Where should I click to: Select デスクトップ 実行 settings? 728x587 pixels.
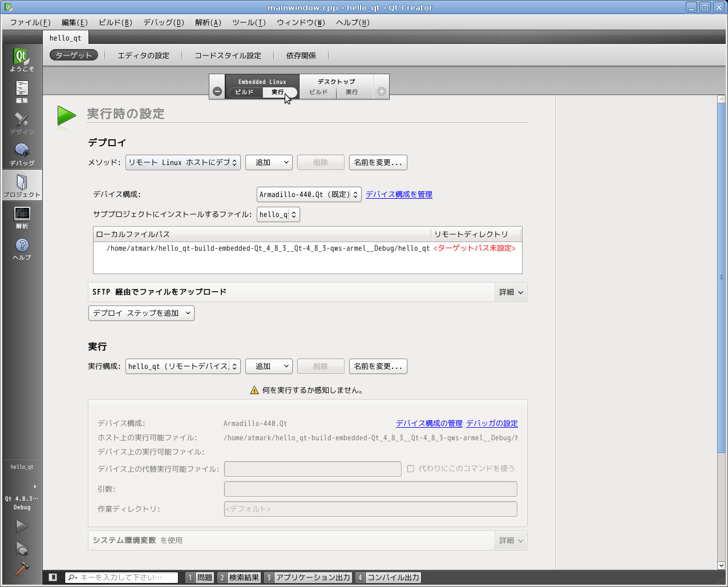[x=352, y=92]
